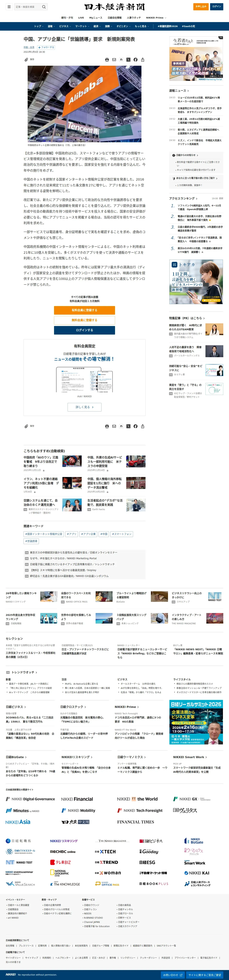
Task: Click the 保存 clip icon below the article body
Action: coord(26,426)
